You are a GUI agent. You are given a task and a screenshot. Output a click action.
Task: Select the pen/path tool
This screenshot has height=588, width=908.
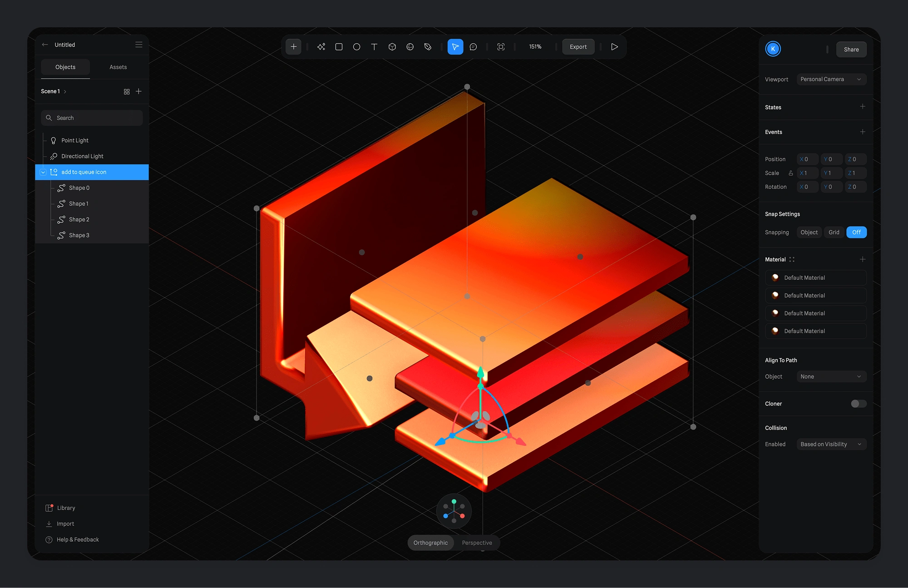click(x=429, y=46)
